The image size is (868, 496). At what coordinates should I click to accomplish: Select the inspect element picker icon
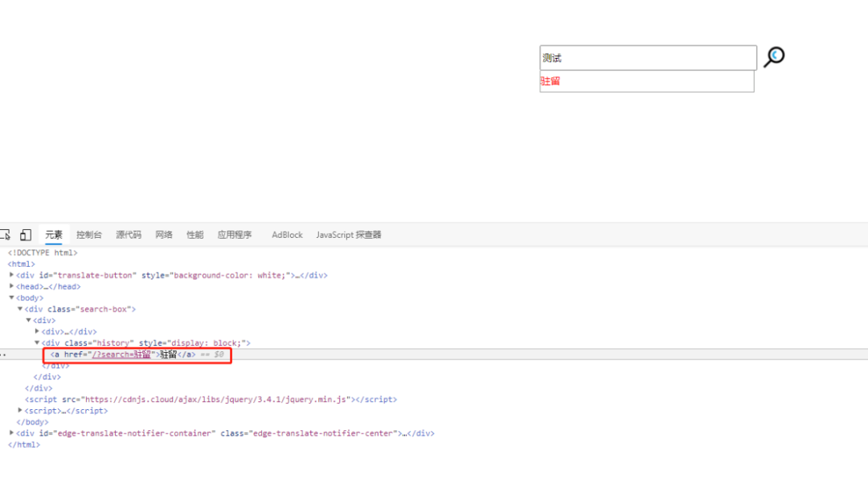5,235
